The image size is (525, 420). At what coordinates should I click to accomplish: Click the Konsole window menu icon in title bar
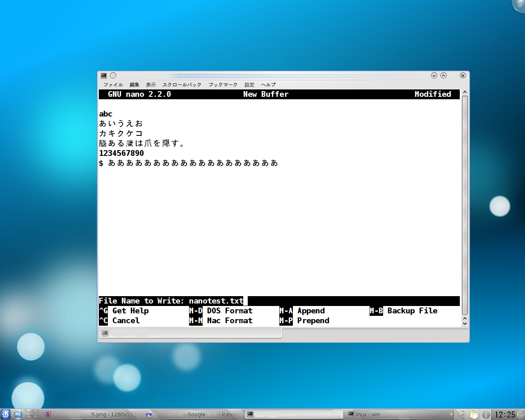click(x=104, y=75)
